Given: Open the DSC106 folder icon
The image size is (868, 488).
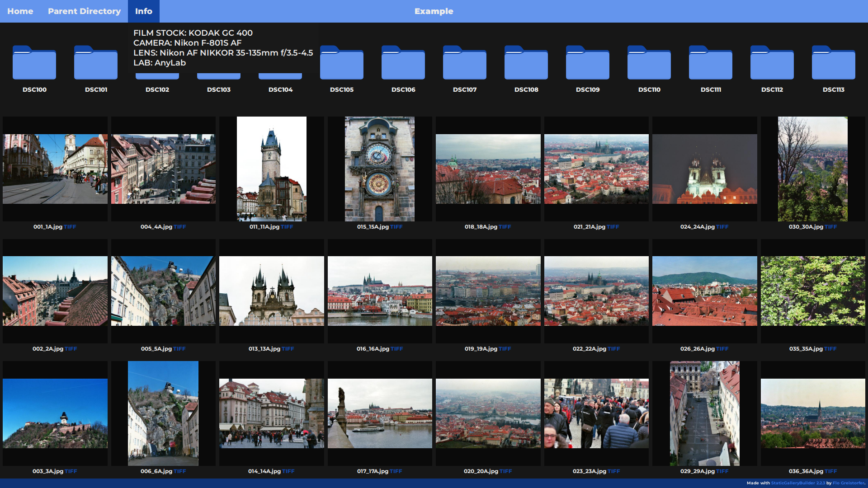Looking at the screenshot, I should pos(403,63).
